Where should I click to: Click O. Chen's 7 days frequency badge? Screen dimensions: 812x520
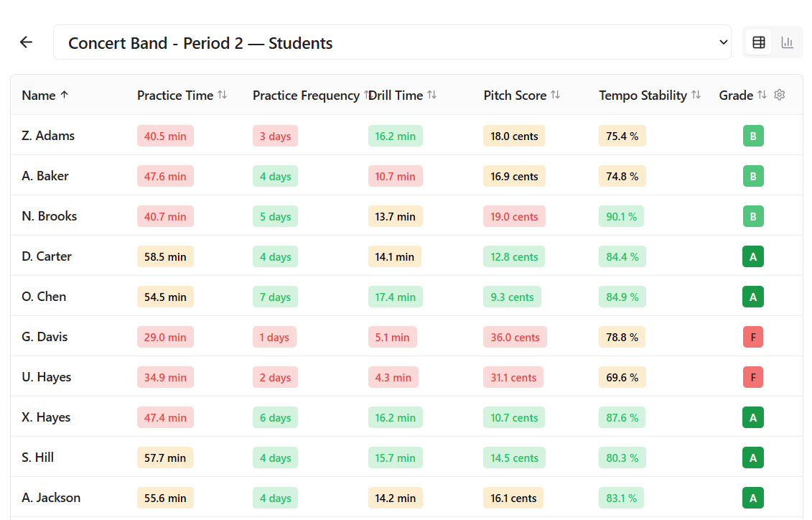(275, 297)
